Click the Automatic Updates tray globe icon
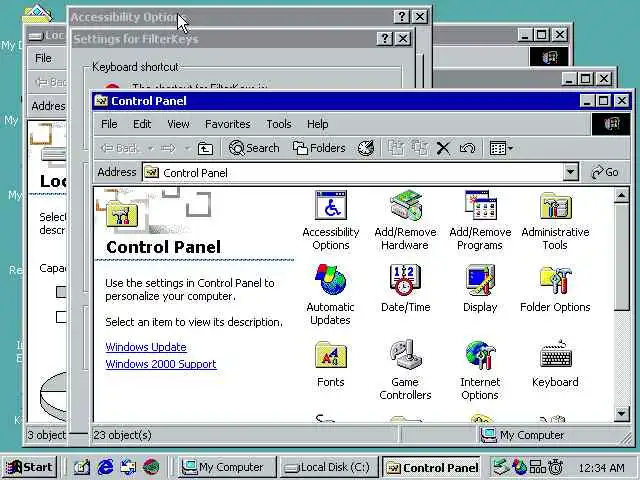This screenshot has height=480, width=640. [519, 467]
